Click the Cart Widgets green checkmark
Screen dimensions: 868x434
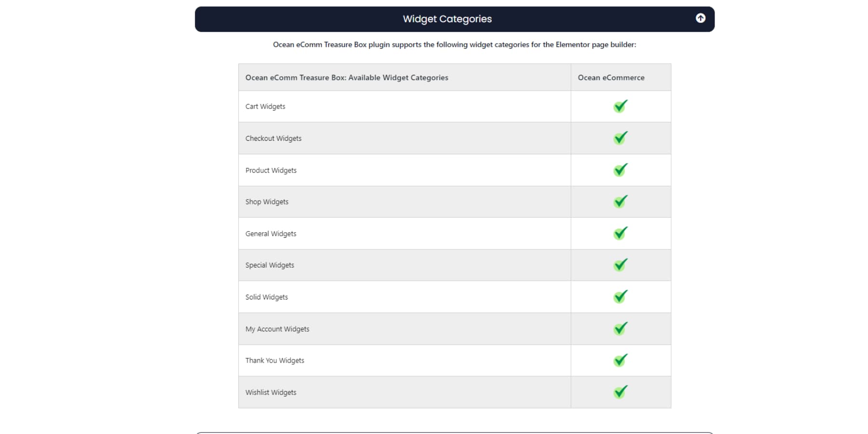coord(621,106)
